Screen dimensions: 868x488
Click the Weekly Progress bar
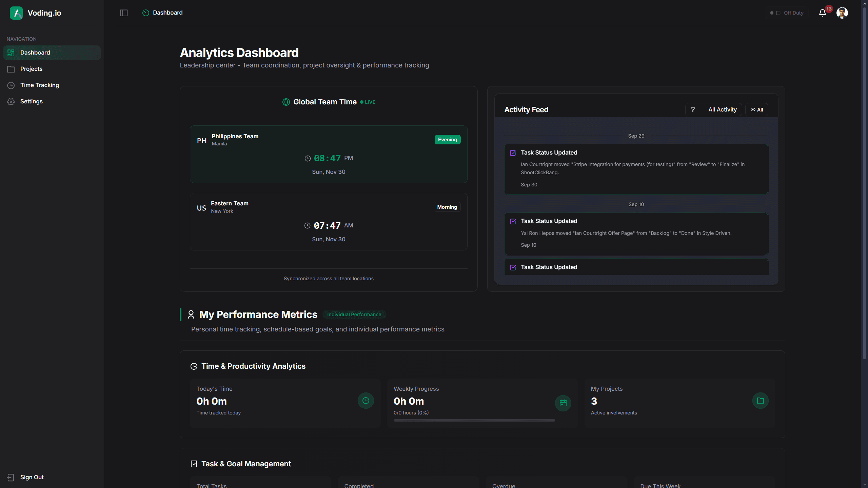[474, 421]
